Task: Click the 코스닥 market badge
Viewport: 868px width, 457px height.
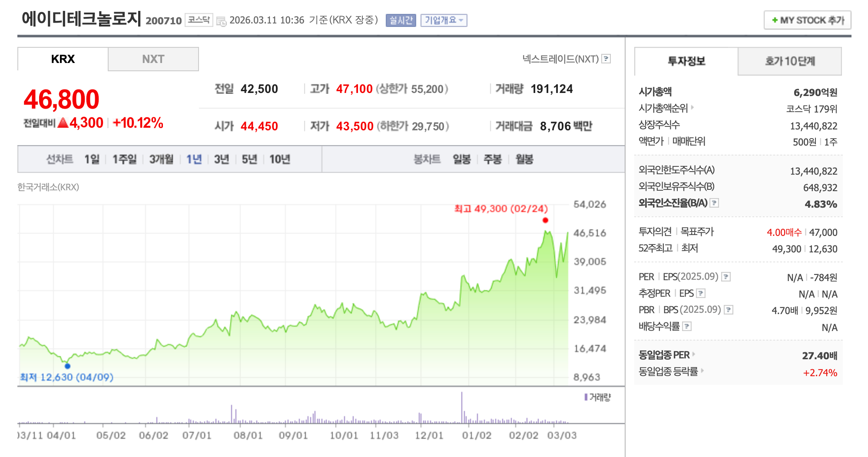Action: tap(199, 20)
